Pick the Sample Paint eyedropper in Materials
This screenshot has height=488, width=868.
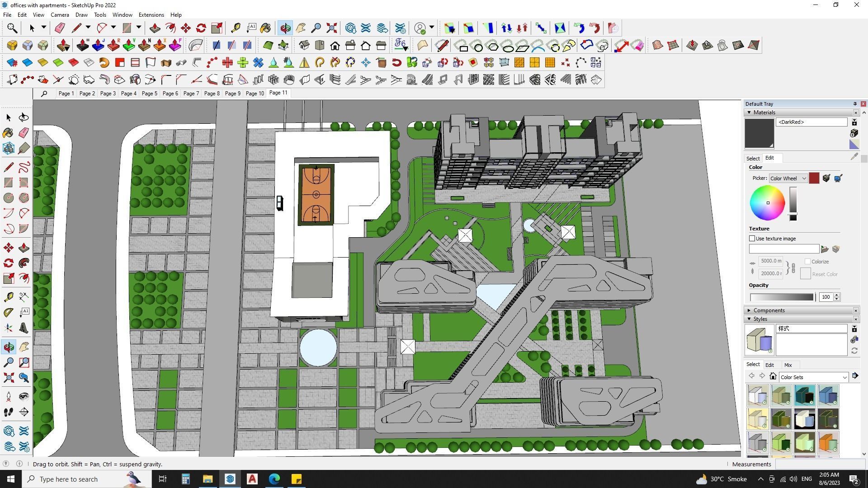(x=854, y=157)
